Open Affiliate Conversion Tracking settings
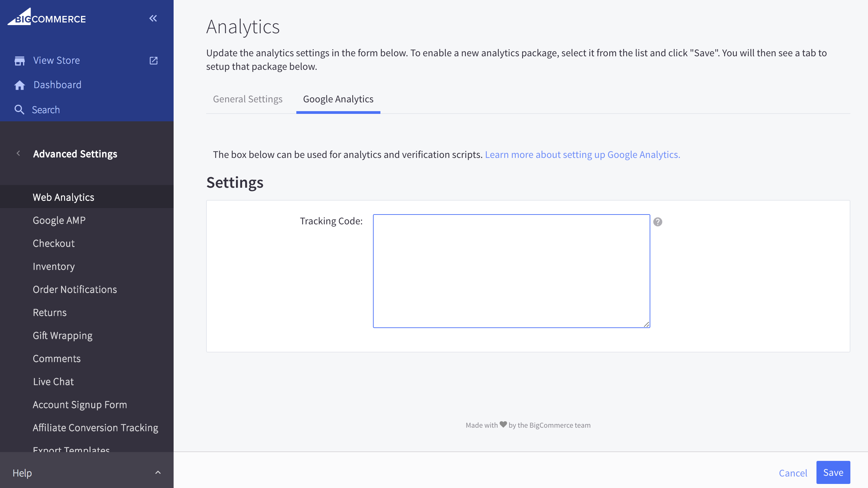 tap(95, 428)
